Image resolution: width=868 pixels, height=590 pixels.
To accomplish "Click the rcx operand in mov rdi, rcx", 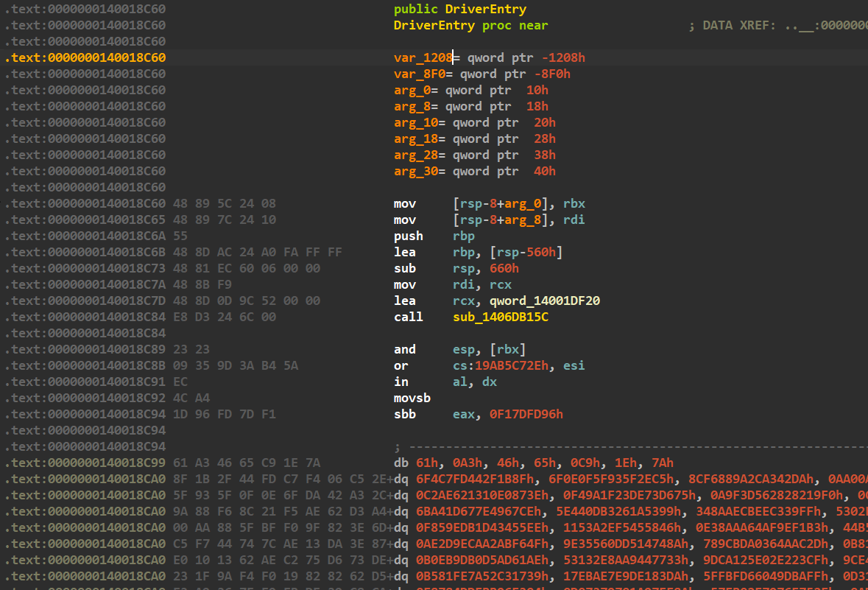I will pyautogui.click(x=501, y=284).
